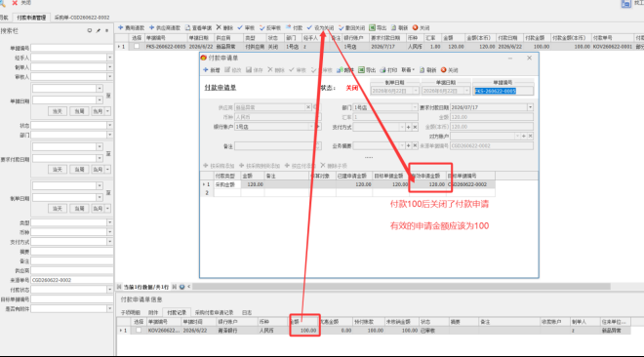Click 导出 in the main list toolbar
This screenshot has width=644, height=357.
pyautogui.click(x=378, y=27)
